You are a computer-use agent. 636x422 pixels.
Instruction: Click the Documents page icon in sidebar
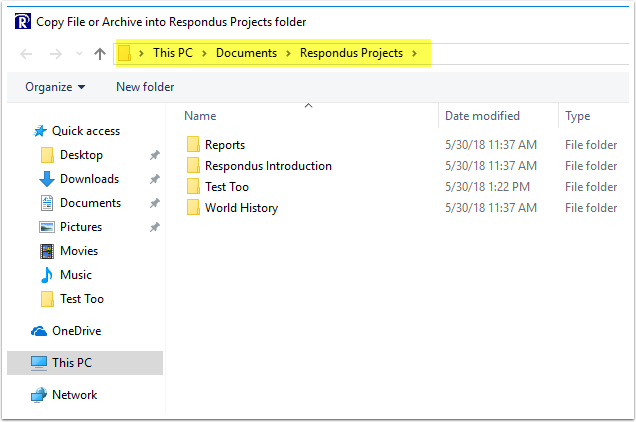pos(47,202)
